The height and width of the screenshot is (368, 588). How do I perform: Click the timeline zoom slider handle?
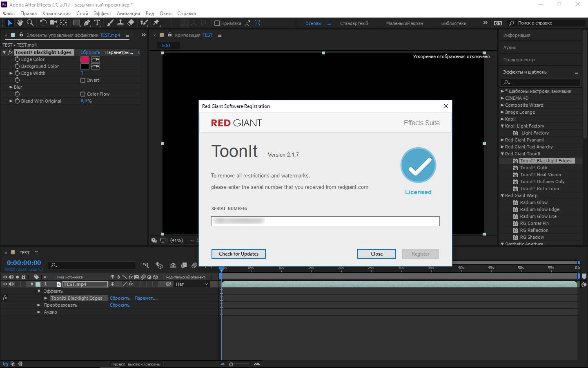pos(231,364)
